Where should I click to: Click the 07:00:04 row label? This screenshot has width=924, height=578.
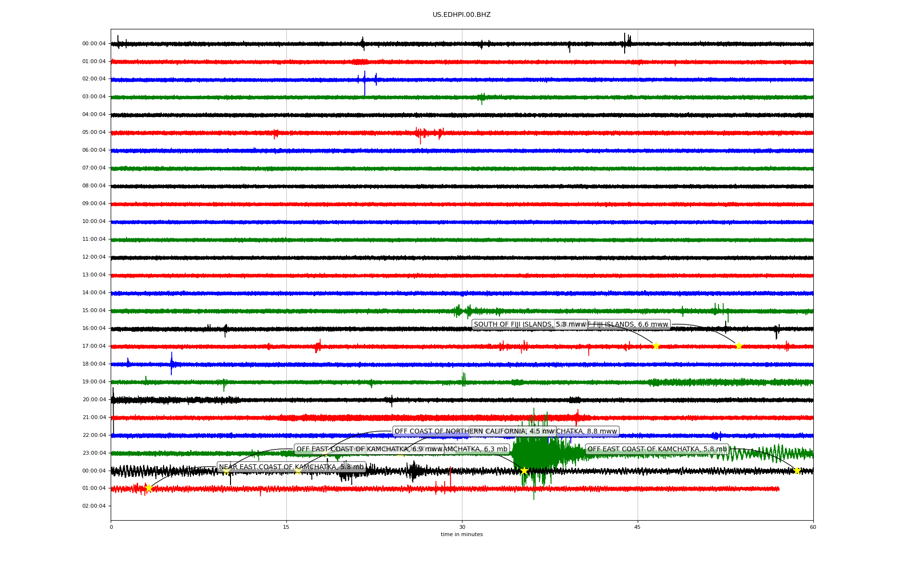tap(94, 168)
